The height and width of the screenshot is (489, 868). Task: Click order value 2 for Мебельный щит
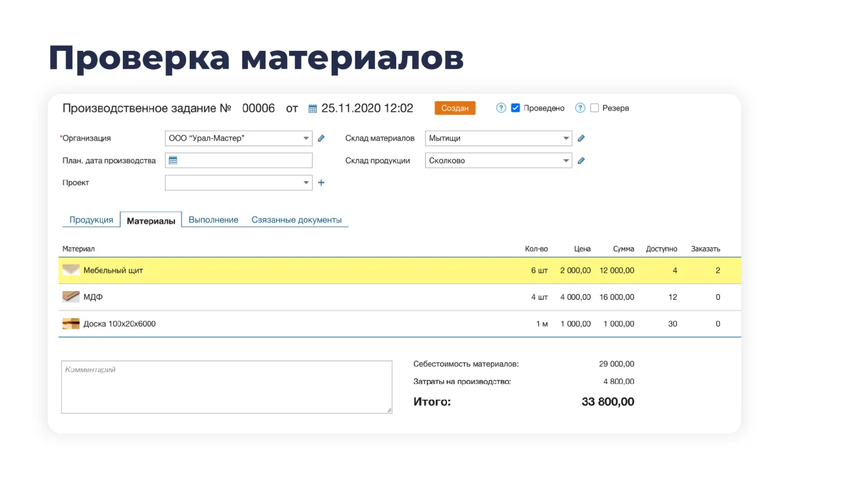[718, 271]
